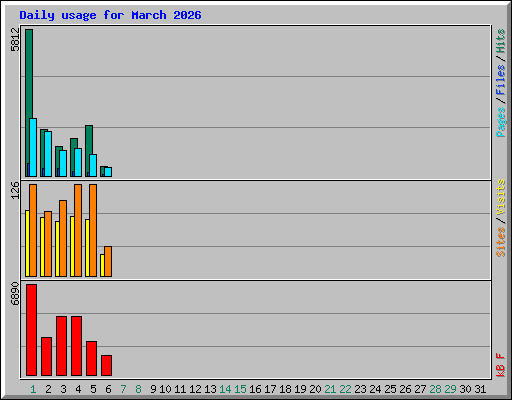Click day label 9 on the axis
This screenshot has width=512, height=400.
click(x=153, y=389)
